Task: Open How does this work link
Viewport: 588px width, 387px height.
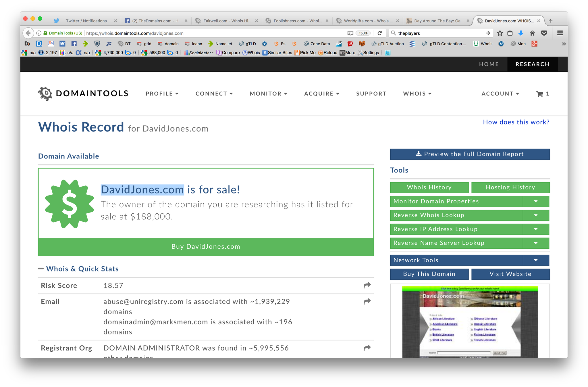Action: (x=516, y=122)
